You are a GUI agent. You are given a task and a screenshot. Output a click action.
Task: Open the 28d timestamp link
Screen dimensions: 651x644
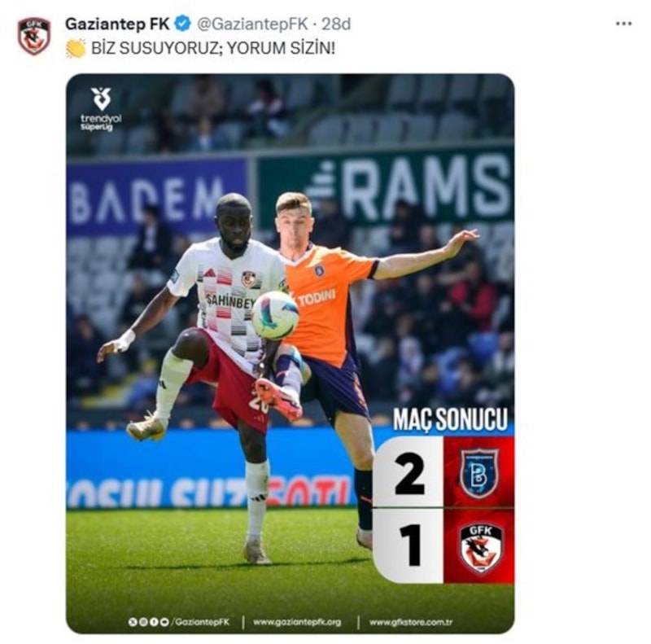coord(336,24)
